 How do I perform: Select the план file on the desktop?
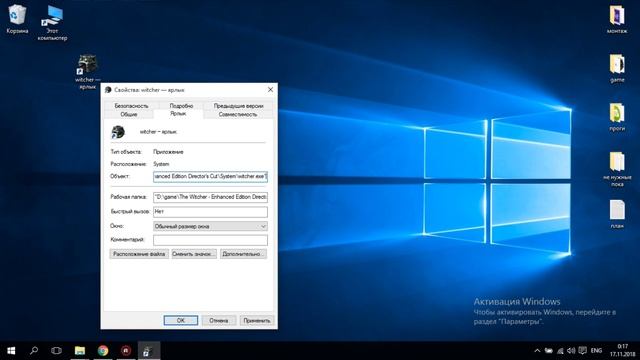point(617,214)
